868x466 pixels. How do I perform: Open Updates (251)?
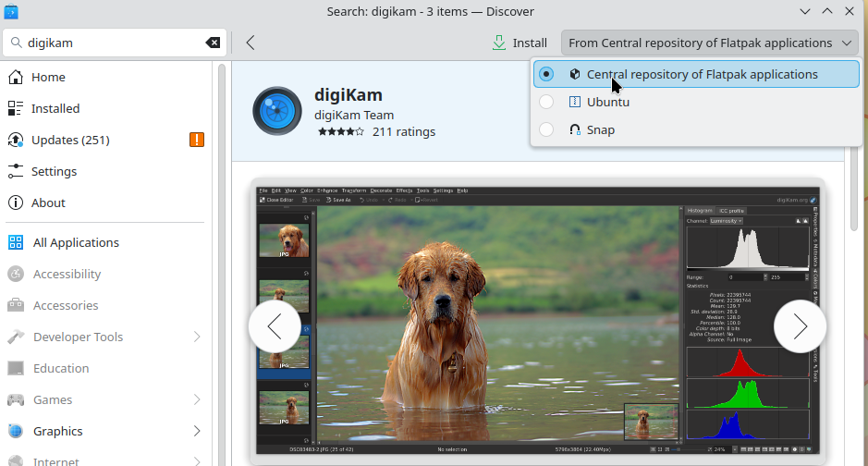click(x=105, y=140)
